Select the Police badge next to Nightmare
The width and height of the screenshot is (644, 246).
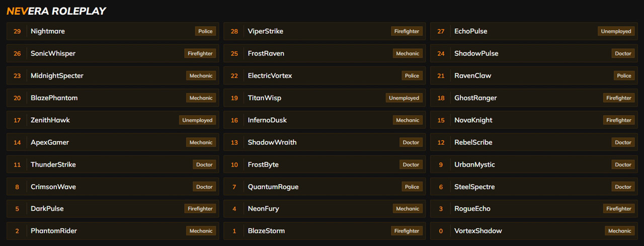tap(205, 31)
